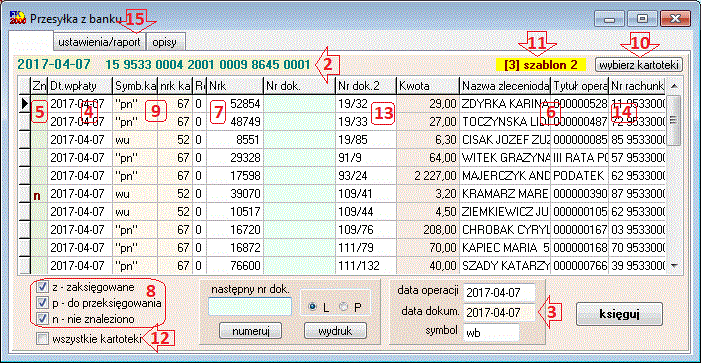Select the name cell MAJERCZYK
701x363 pixels.
tap(505, 176)
